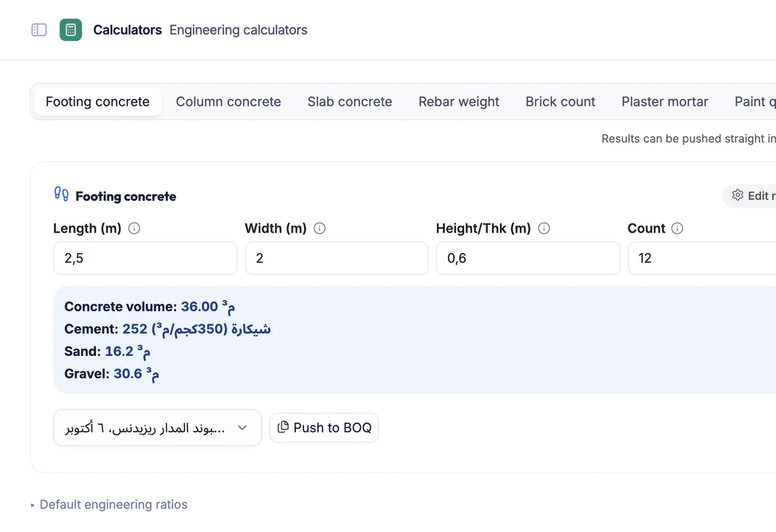Focus the Width field containing 2
The width and height of the screenshot is (776, 532).
[x=337, y=258]
